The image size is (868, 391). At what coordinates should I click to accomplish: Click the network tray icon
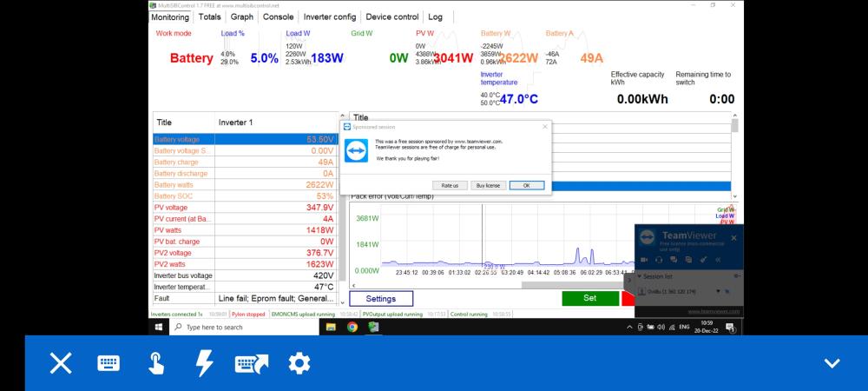[672, 328]
